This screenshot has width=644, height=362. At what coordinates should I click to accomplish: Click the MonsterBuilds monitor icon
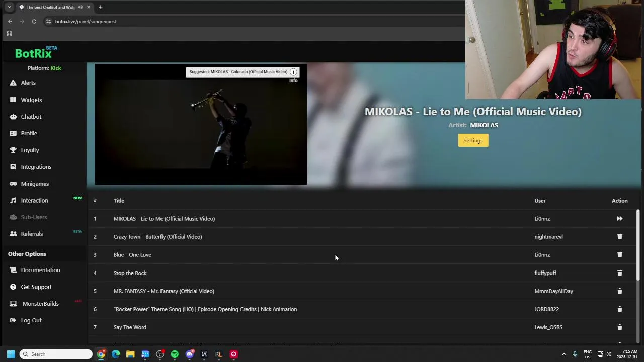coord(13,304)
